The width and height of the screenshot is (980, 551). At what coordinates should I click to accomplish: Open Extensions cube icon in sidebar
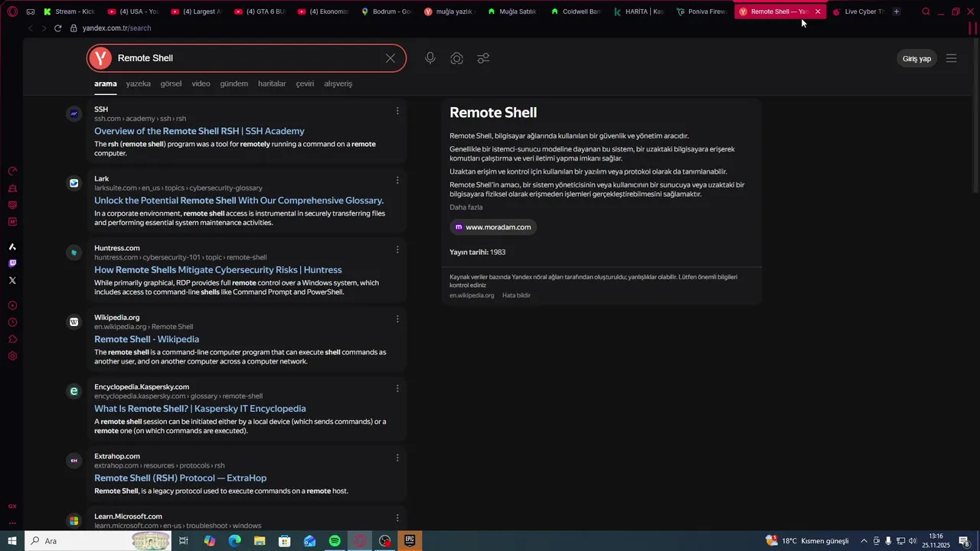(x=12, y=339)
